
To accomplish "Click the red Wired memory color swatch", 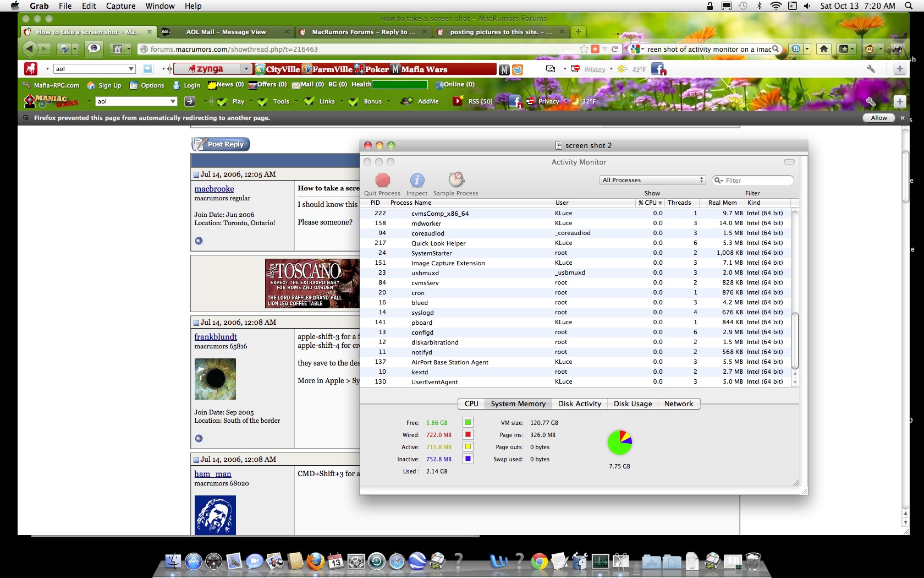I will pos(468,434).
